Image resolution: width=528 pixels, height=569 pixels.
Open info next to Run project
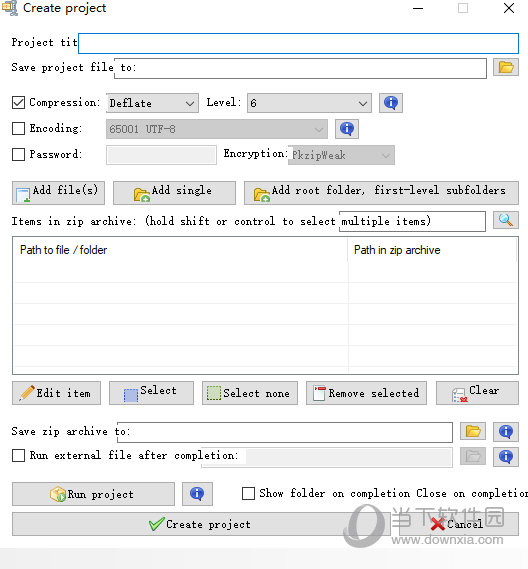(197, 494)
